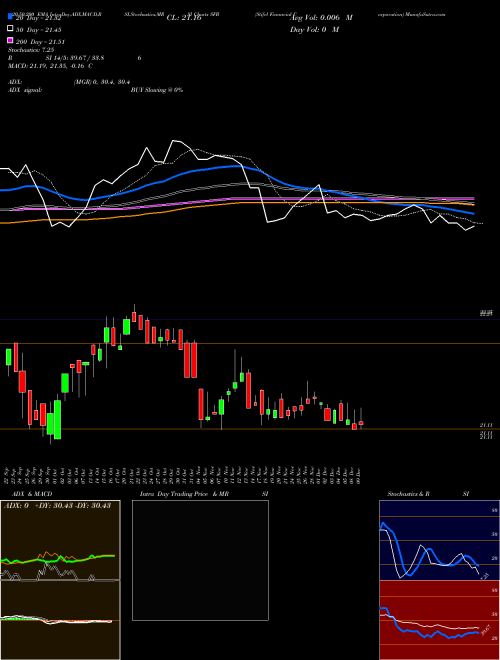
Task: Click 'Intra Day Trading Price & MR' title
Action: point(184,494)
